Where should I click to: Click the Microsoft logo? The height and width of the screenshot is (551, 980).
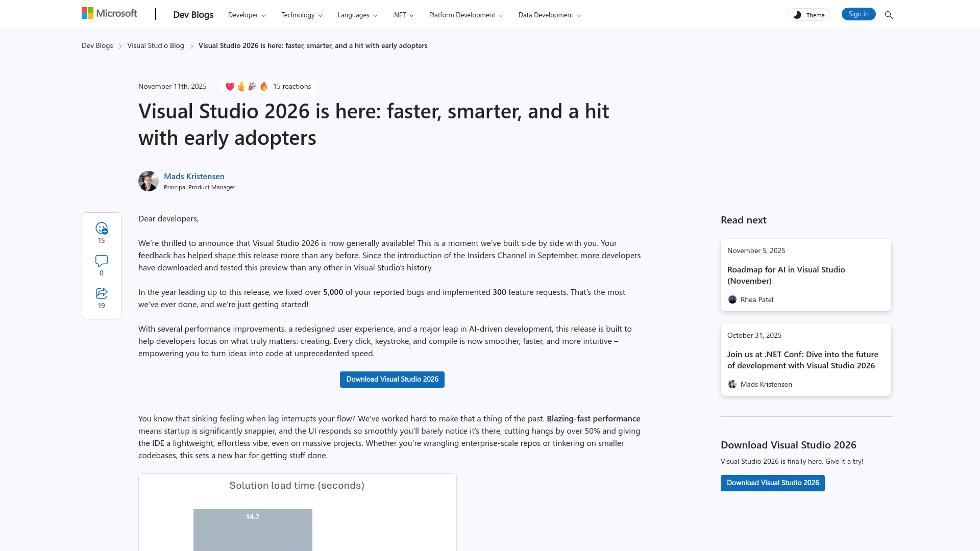[108, 13]
